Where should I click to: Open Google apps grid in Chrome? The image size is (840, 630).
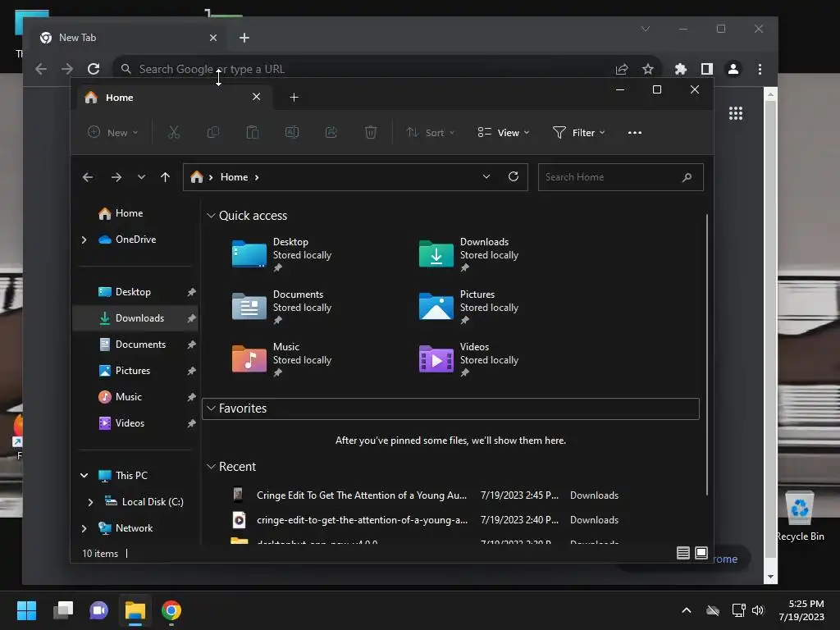pyautogui.click(x=736, y=113)
